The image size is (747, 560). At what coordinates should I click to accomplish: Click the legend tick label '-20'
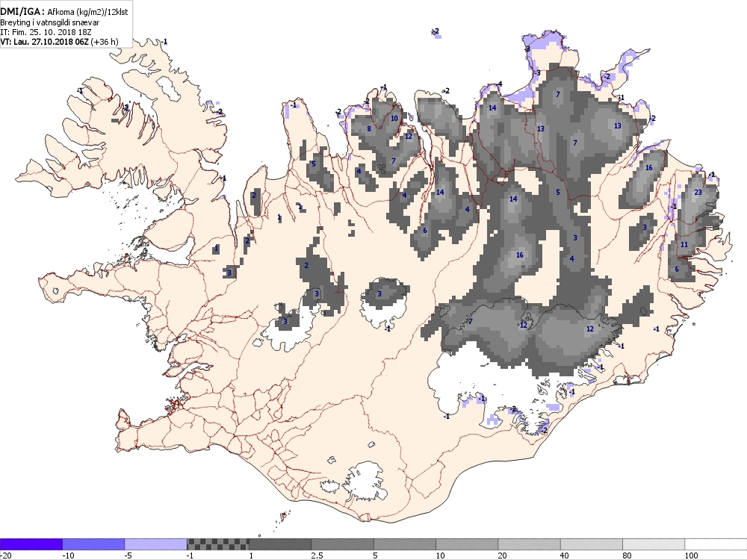click(5, 556)
